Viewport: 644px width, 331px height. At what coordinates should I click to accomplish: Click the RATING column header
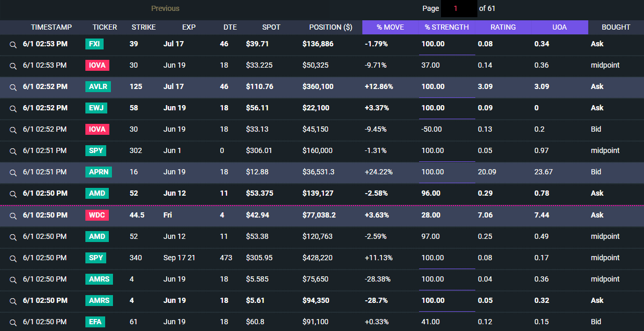pos(503,27)
